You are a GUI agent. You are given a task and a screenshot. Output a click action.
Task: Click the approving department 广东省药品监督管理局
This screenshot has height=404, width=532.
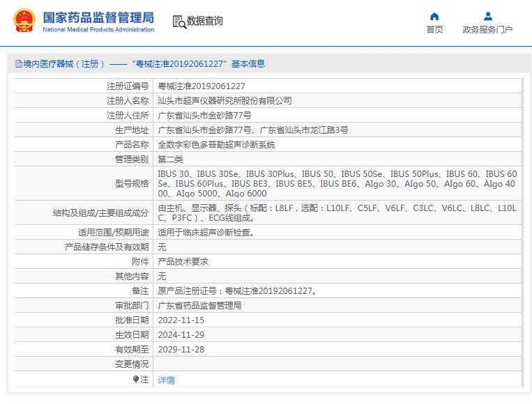(x=199, y=306)
